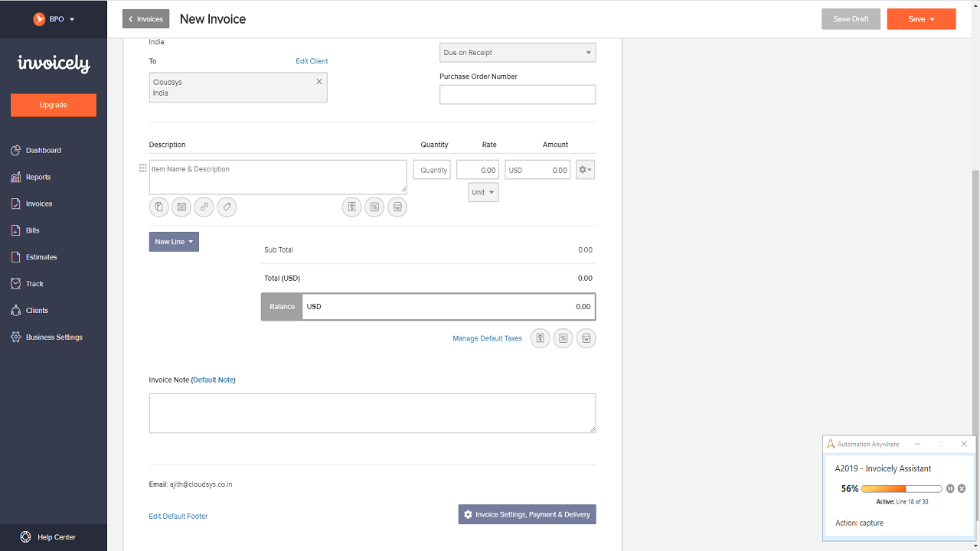The height and width of the screenshot is (551, 980).
Task: Click the Save Draft button
Action: click(851, 19)
